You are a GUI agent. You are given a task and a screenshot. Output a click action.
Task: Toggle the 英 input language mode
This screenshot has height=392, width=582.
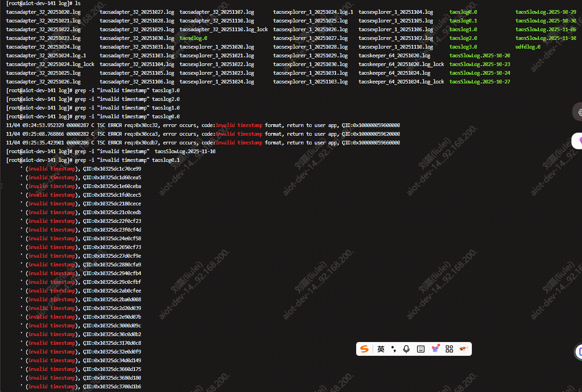381,349
